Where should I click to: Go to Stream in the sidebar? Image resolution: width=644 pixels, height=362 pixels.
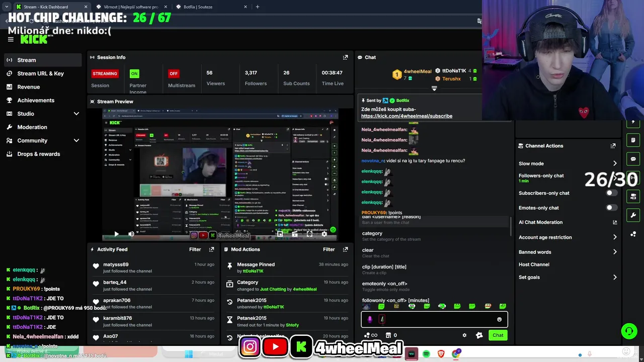tap(42, 60)
